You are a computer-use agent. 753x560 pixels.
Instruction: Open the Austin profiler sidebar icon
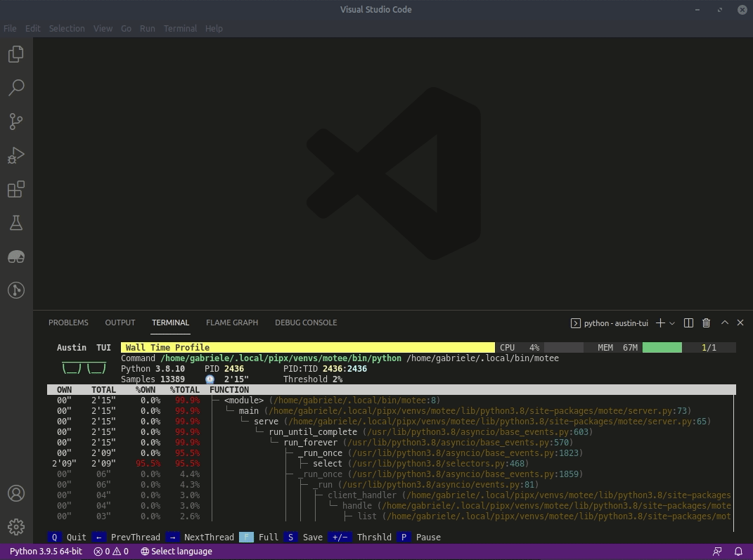tap(16, 256)
